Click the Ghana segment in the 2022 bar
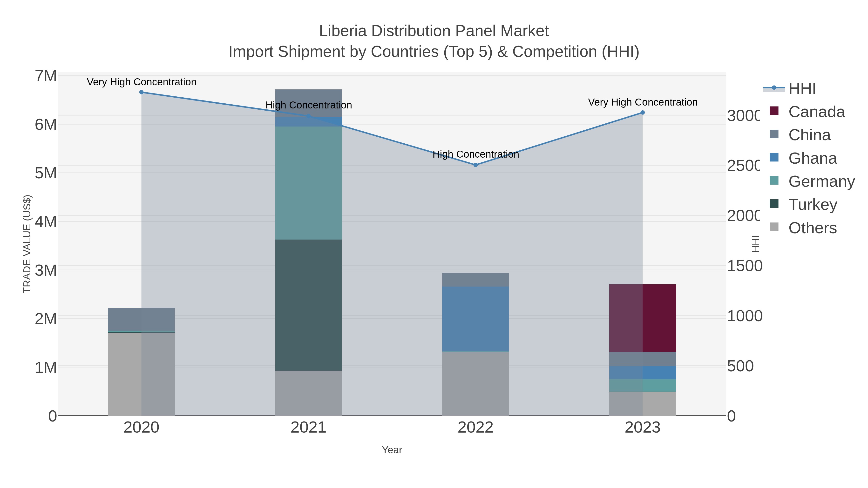The height and width of the screenshot is (488, 868). coord(475,319)
